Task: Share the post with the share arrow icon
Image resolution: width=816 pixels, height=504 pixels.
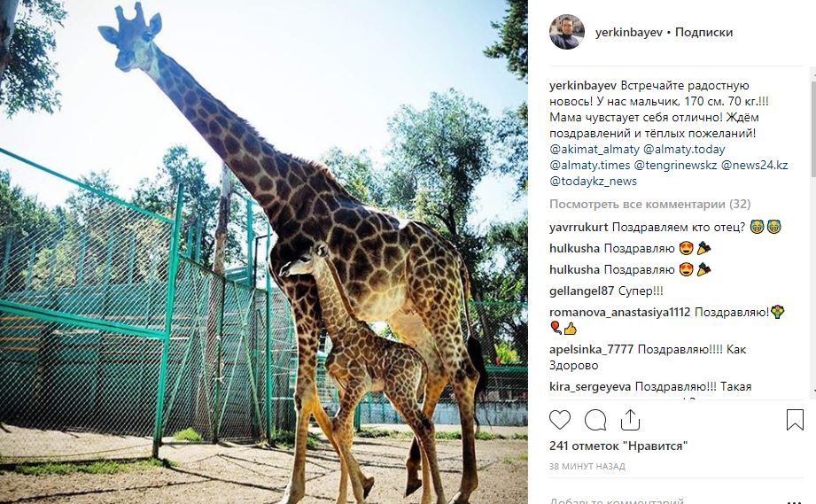Action: click(x=630, y=420)
